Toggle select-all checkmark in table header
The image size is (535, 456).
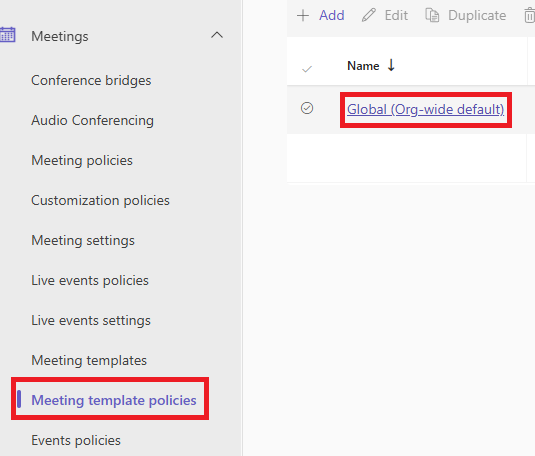(x=307, y=69)
